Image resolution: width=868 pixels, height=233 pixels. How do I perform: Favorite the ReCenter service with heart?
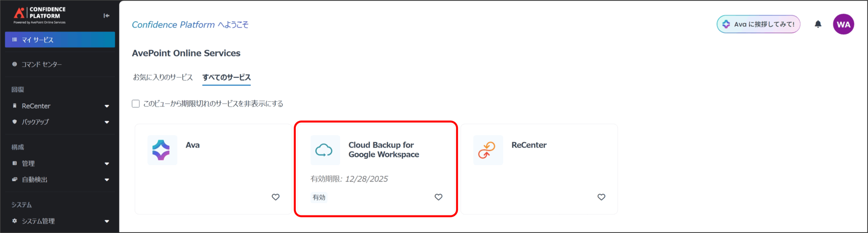(601, 197)
